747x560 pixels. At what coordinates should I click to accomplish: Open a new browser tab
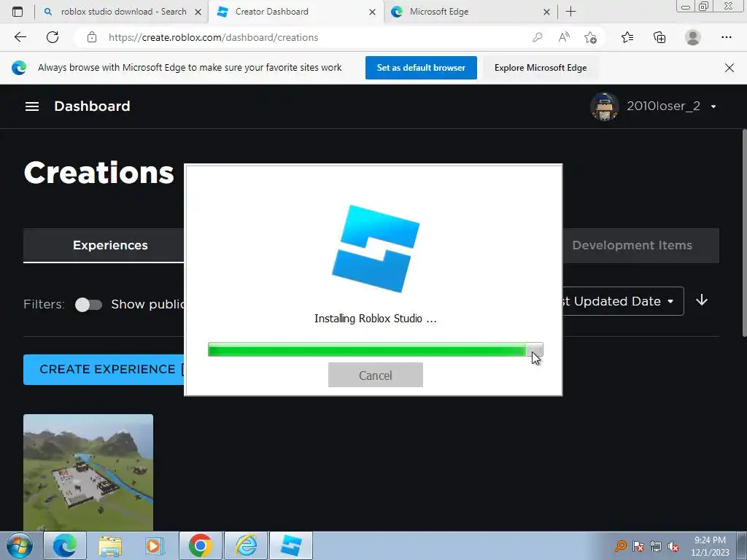pos(570,12)
